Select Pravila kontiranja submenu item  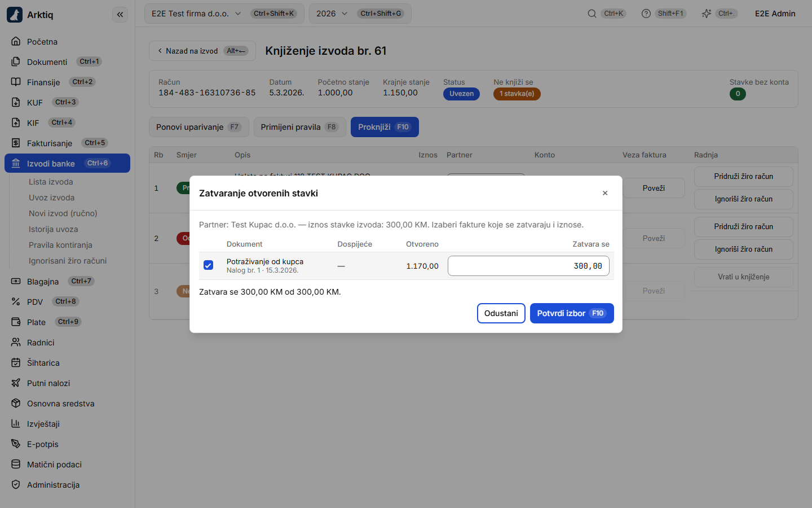click(x=60, y=245)
